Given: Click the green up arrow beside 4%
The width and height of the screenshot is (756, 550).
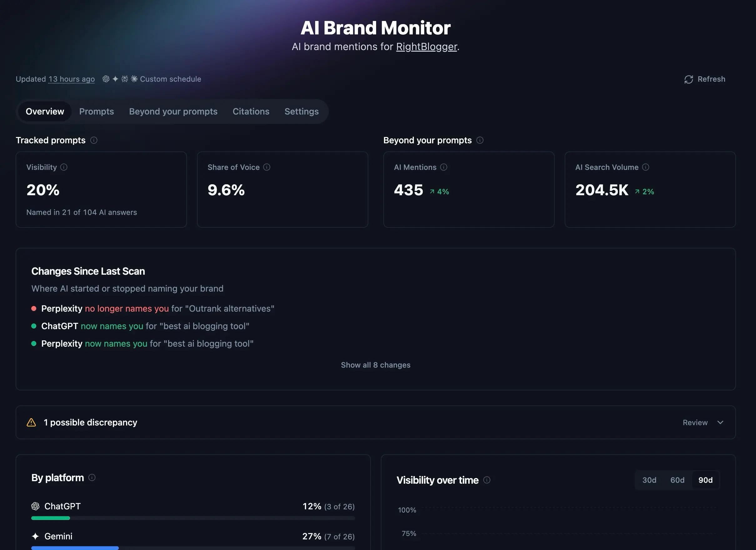Looking at the screenshot, I should 432,191.
